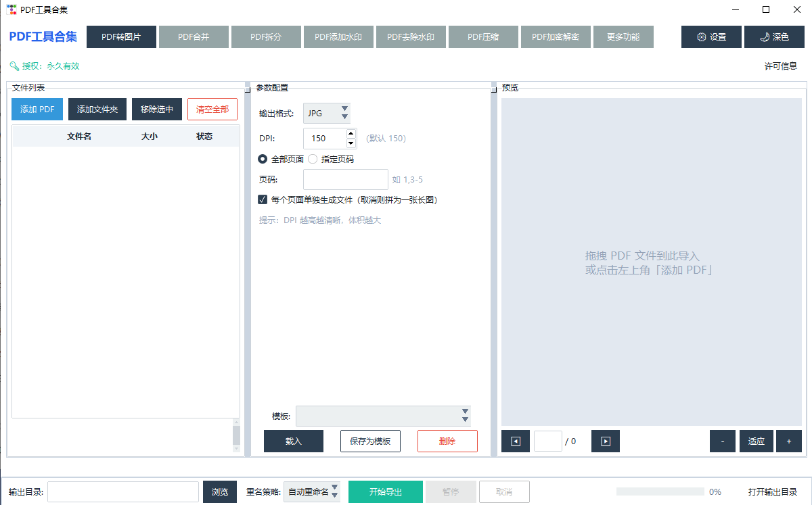Click the 添加文件夹 button

(x=97, y=109)
